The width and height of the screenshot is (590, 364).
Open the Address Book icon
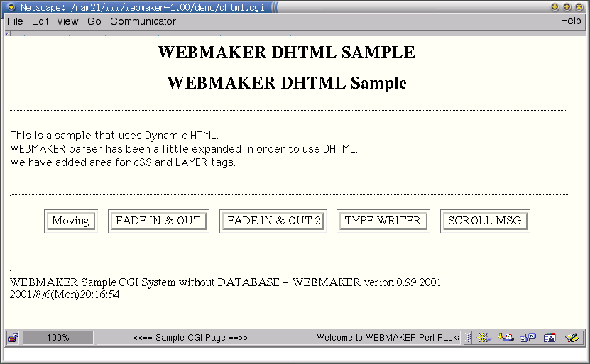pyautogui.click(x=550, y=338)
